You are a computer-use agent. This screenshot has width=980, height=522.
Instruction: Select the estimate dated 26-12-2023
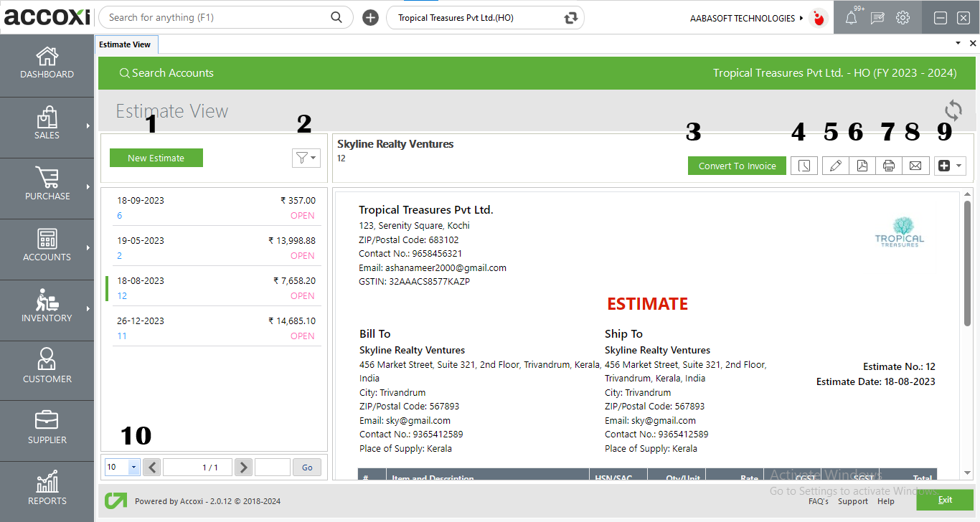pos(215,328)
